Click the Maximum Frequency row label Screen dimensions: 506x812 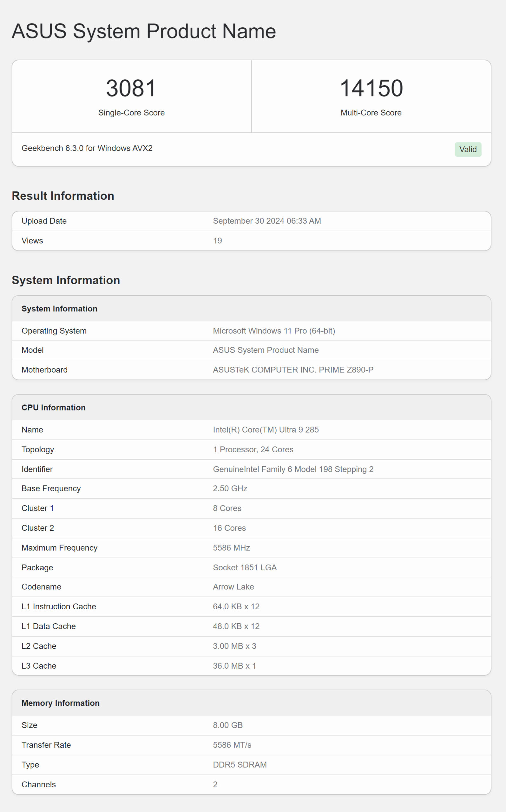click(60, 548)
